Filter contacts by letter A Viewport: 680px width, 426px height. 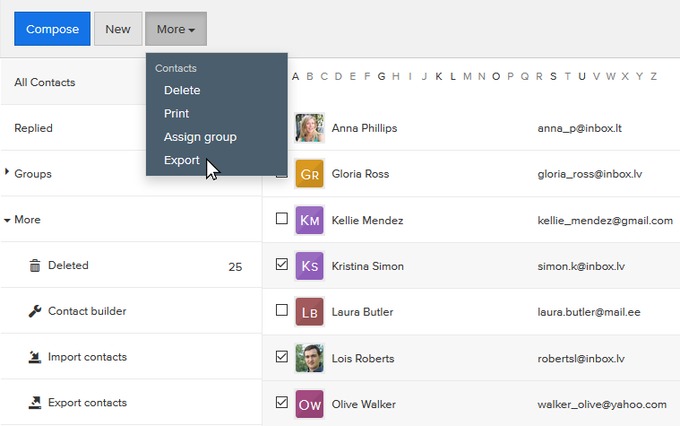pos(295,77)
